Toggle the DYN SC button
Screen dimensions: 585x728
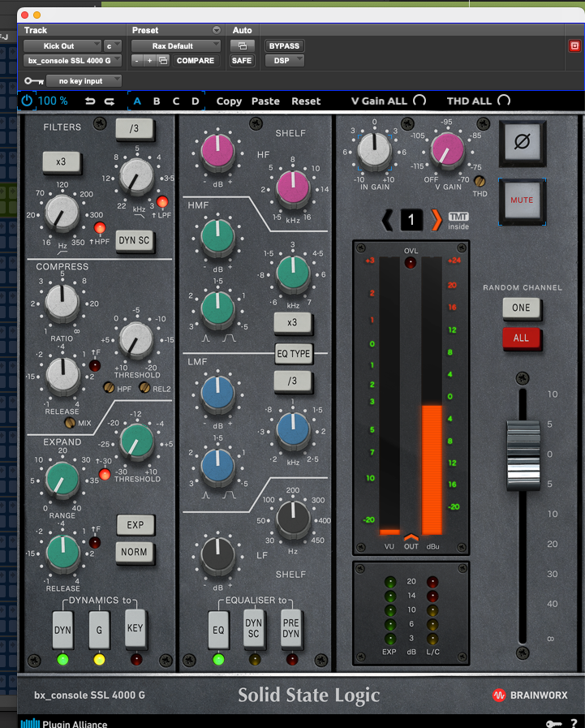click(134, 240)
